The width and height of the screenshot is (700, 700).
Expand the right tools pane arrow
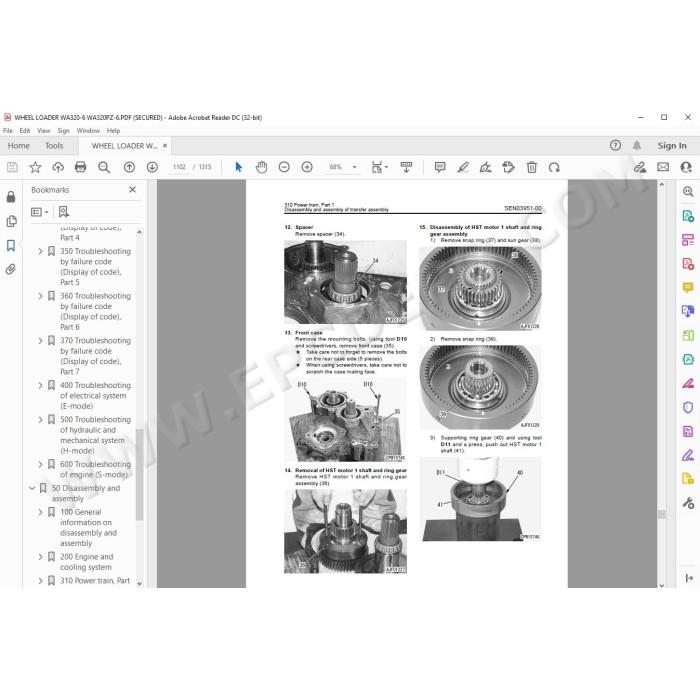(689, 578)
